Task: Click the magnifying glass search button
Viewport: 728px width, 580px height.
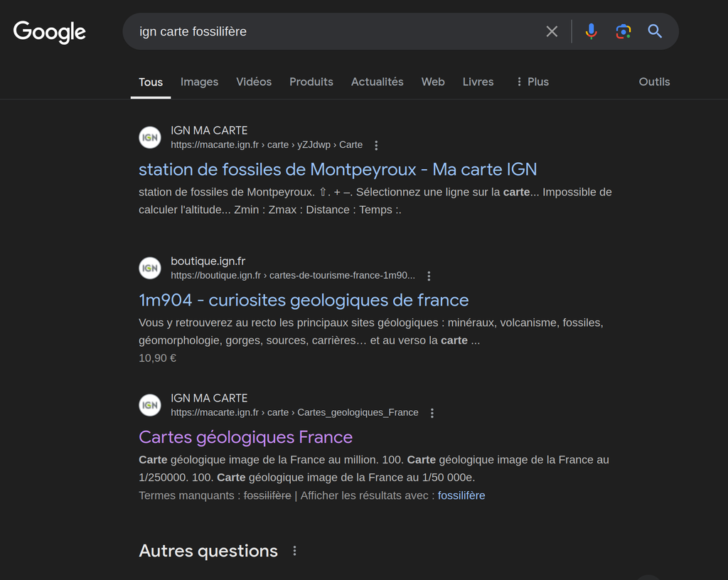Action: (x=655, y=31)
